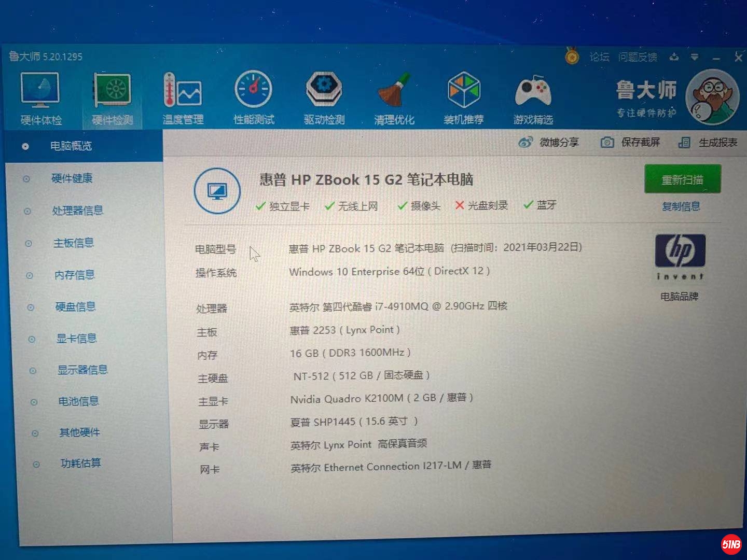Viewport: 747px width, 560px height.
Task: Click 复制信息 copy info link
Action: 681,206
